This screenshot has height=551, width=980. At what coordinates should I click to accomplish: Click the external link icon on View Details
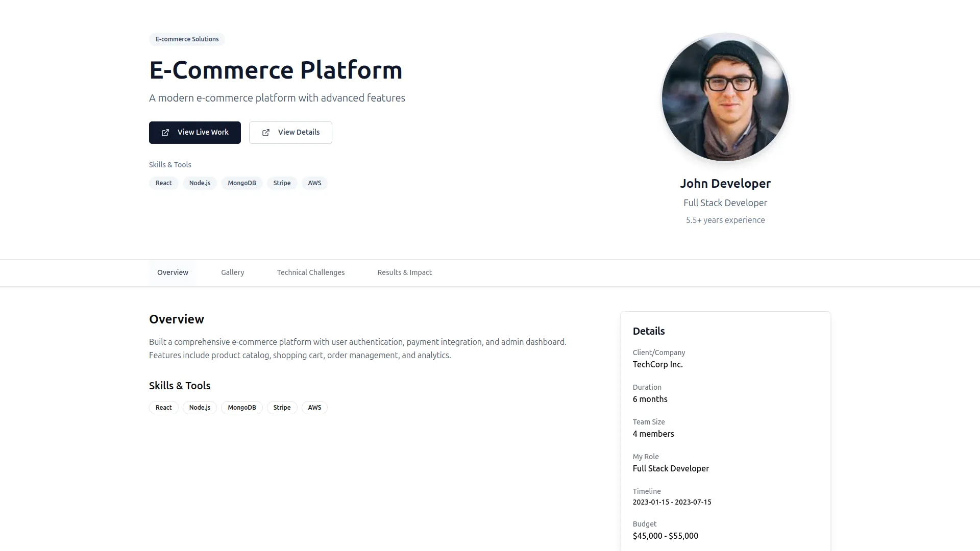266,133
